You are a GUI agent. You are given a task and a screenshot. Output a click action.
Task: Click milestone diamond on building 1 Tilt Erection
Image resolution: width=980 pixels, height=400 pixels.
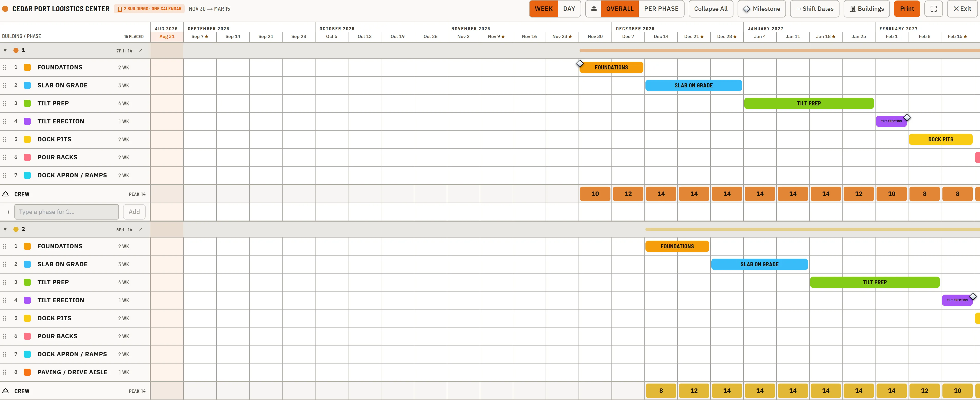coord(907,117)
